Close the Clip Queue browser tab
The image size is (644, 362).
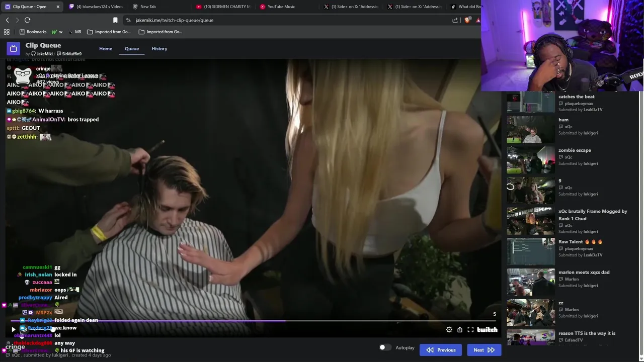click(x=58, y=7)
